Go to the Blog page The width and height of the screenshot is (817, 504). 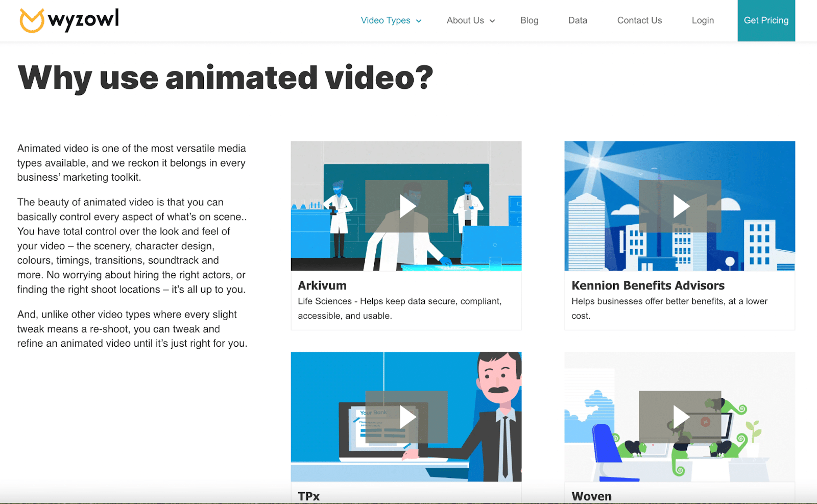[x=529, y=20]
